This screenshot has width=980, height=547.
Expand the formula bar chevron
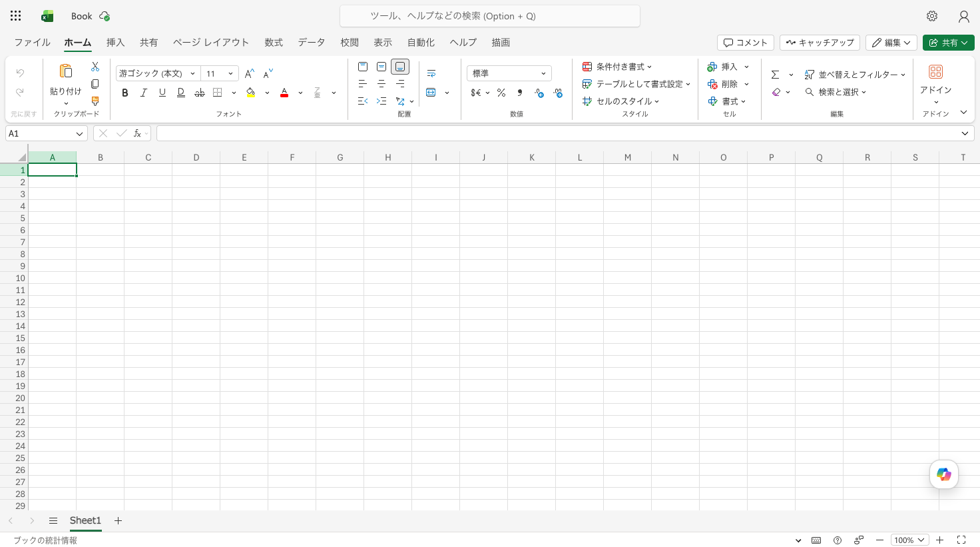point(965,133)
